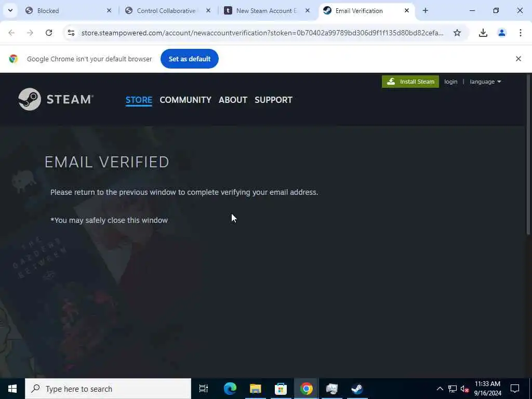Open the Chrome three-dot menu
The image size is (532, 399).
[521, 33]
